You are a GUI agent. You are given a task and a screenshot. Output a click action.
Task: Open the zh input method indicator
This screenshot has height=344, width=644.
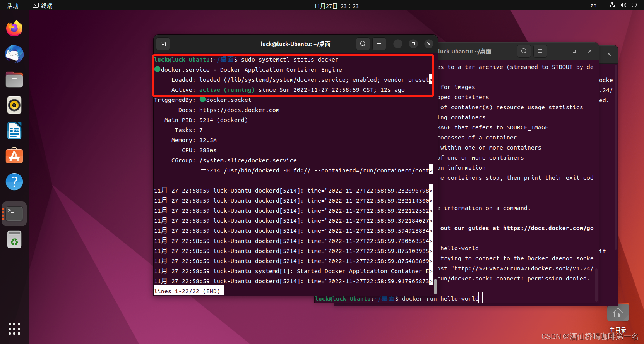pyautogui.click(x=593, y=5)
